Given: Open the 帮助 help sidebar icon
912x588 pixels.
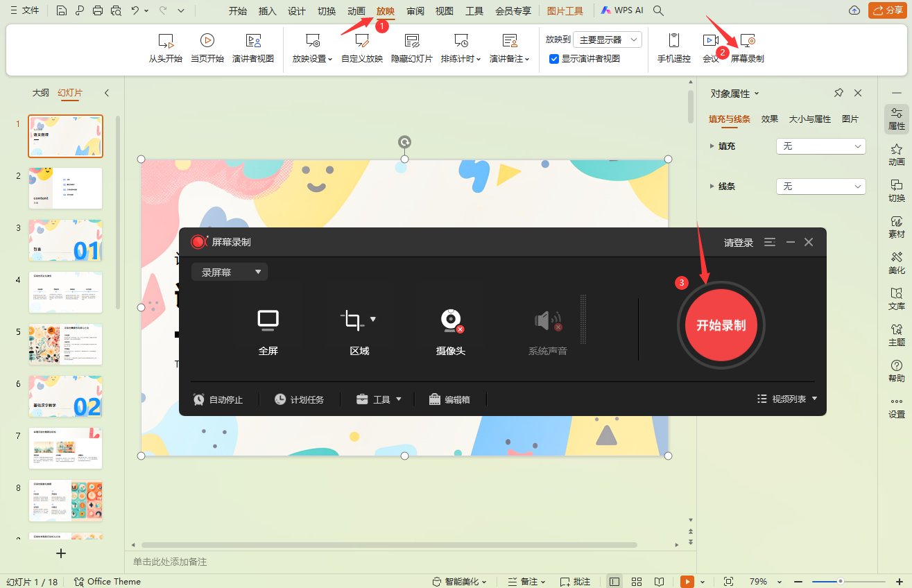Looking at the screenshot, I should [897, 371].
